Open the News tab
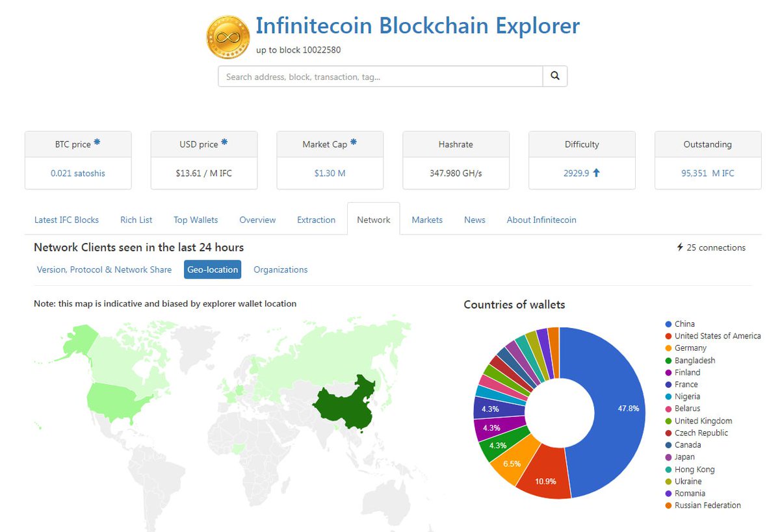Screen dimensions: 780x532 [x=474, y=220]
